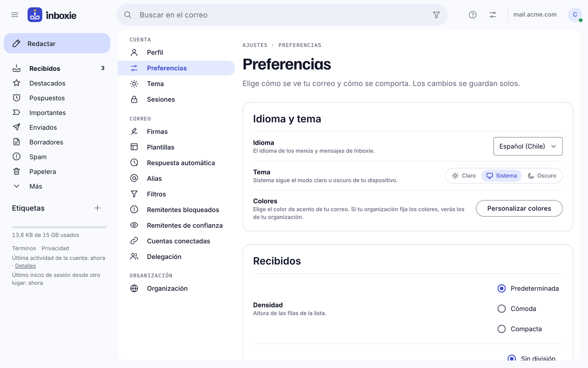Click the Papelera trash icon
588x368 pixels.
coord(17,171)
